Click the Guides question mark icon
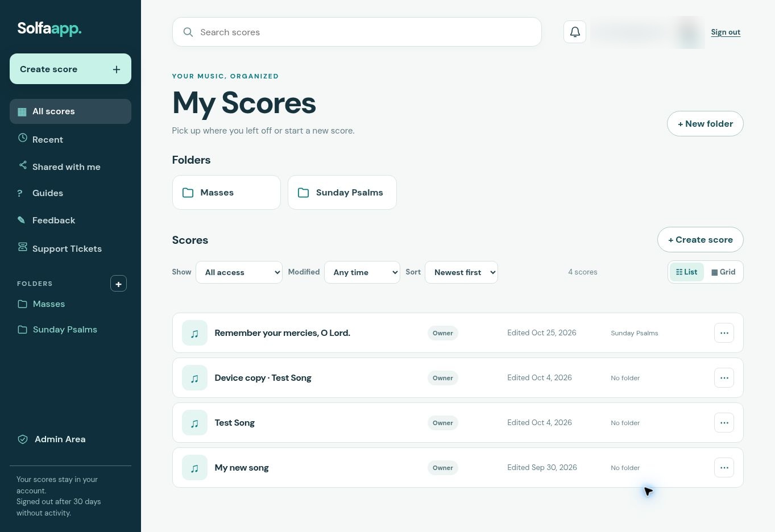This screenshot has width=775, height=532. click(x=20, y=193)
